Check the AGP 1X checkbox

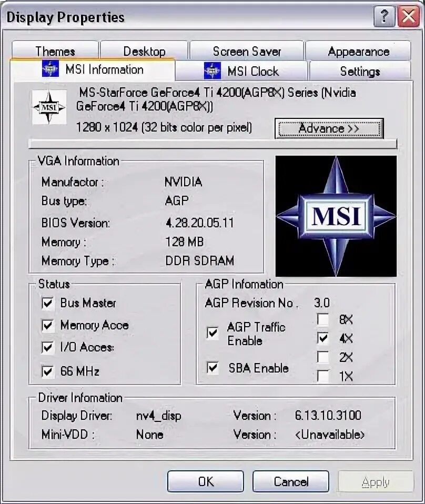323,376
